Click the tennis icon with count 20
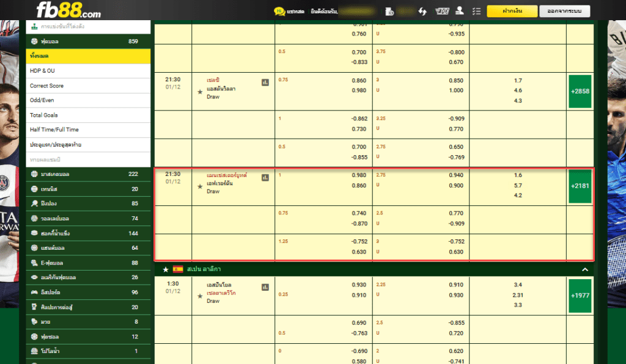Screen dimensions: 626x364 coord(34,189)
